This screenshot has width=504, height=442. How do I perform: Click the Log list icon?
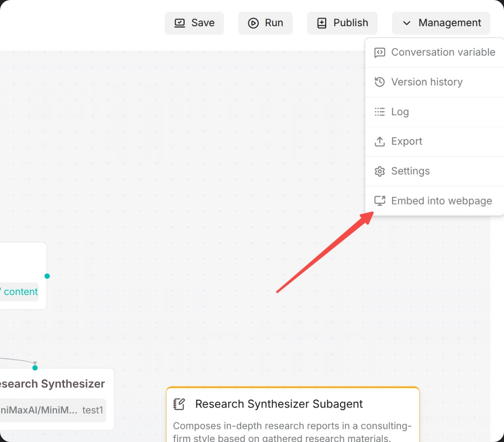pos(380,112)
